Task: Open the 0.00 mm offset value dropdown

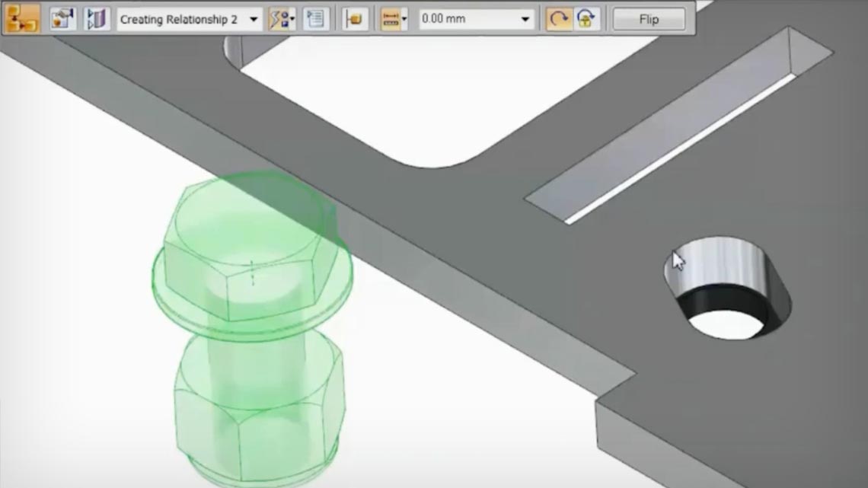Action: click(526, 18)
